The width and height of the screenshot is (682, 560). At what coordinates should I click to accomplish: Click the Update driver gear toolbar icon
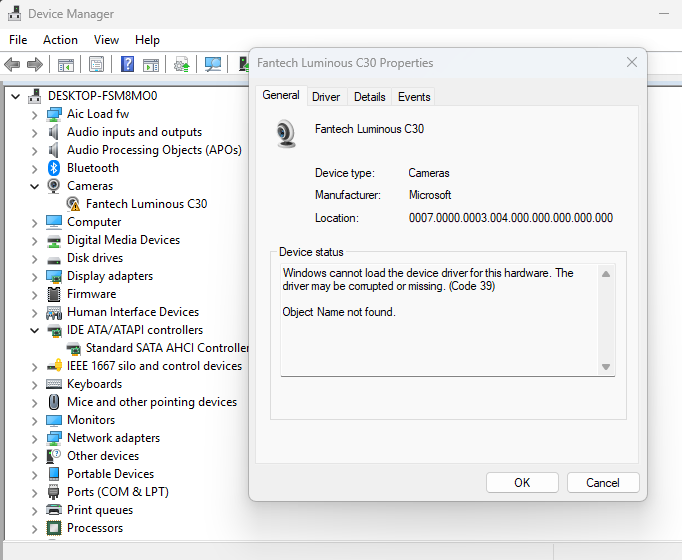click(182, 65)
